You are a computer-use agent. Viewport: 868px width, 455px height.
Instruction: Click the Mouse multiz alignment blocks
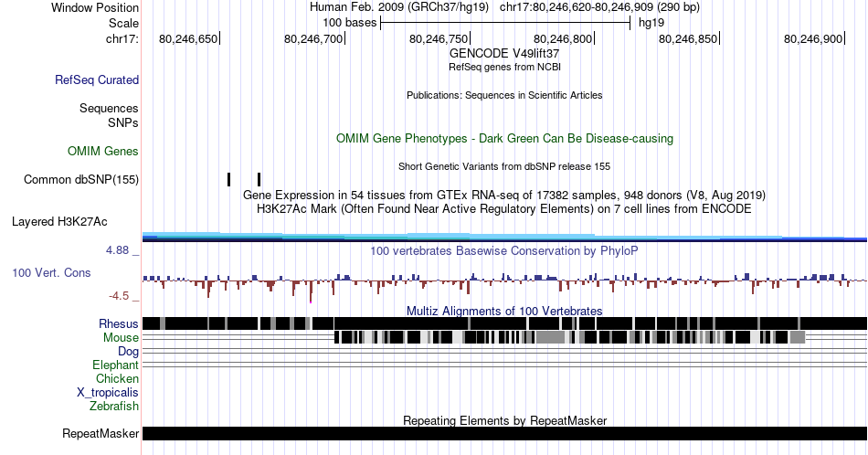coord(569,337)
